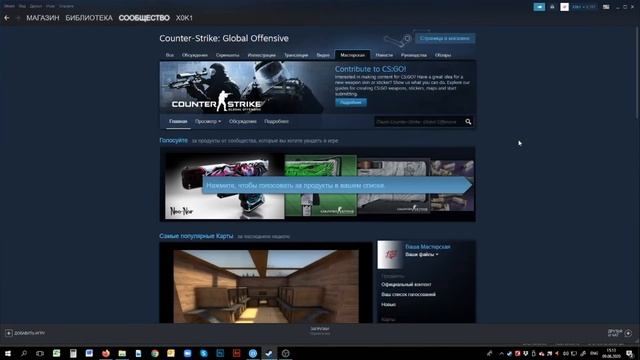Switch to the Новости hub tab

tap(384, 55)
